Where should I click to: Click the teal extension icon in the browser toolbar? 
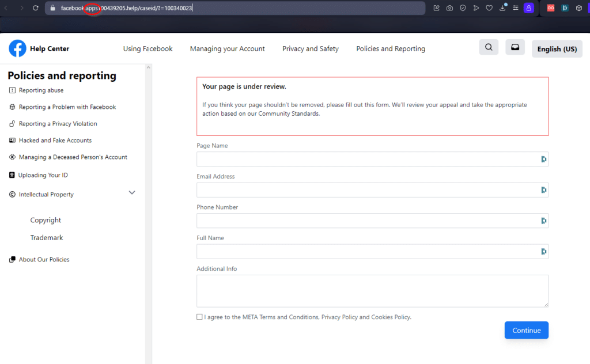[x=565, y=8]
